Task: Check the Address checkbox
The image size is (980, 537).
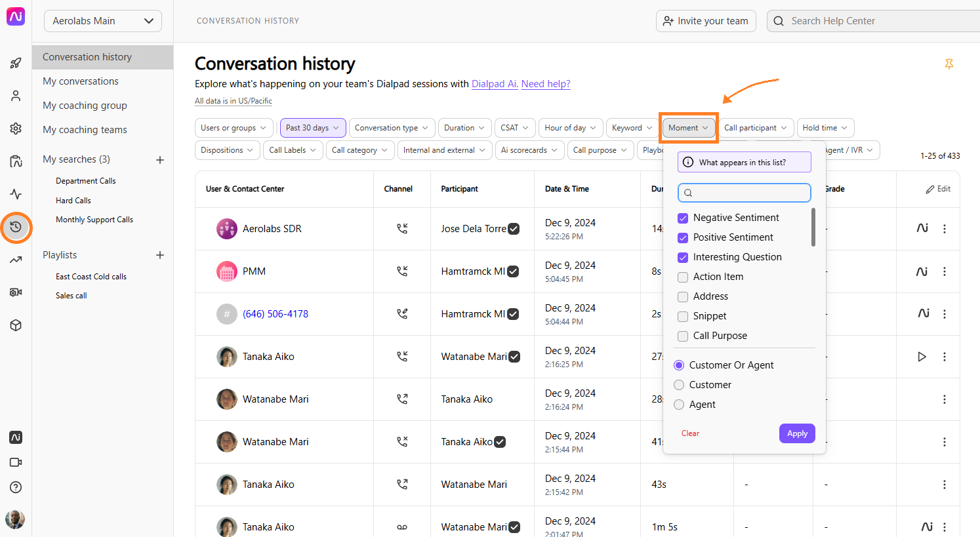Action: [683, 296]
